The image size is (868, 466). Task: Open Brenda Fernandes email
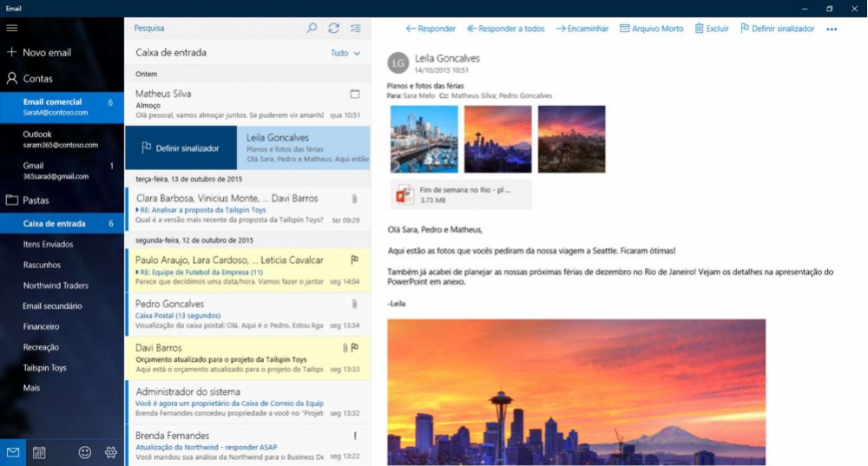tap(248, 445)
